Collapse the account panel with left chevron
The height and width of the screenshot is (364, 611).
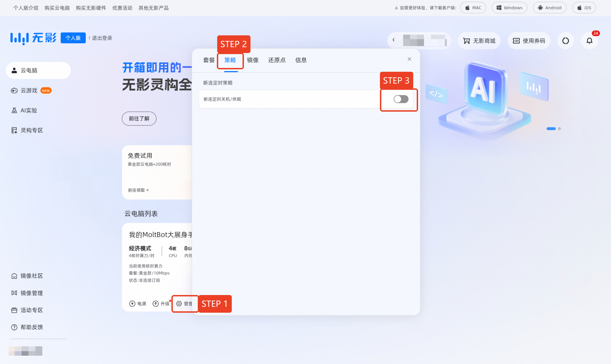click(x=393, y=40)
